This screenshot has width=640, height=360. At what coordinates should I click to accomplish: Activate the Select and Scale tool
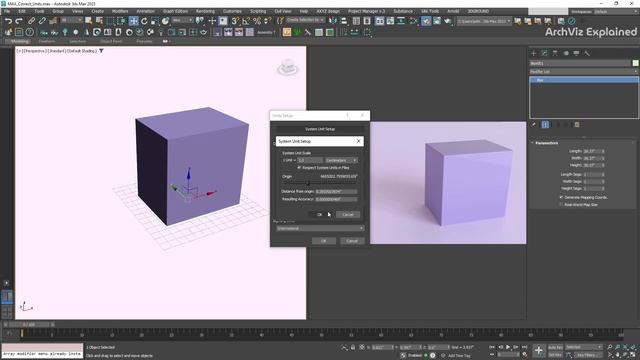click(155, 21)
